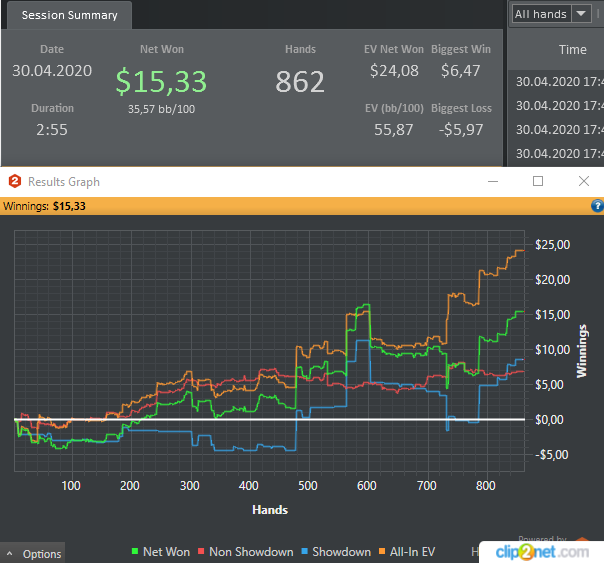Click the EV Net Won value $24,08
The image size is (604, 563).
[x=394, y=71]
